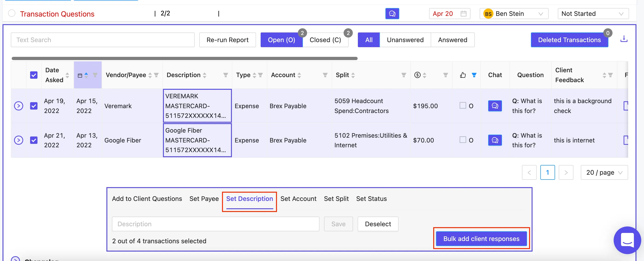Change the 20 / page size dropdown

604,172
